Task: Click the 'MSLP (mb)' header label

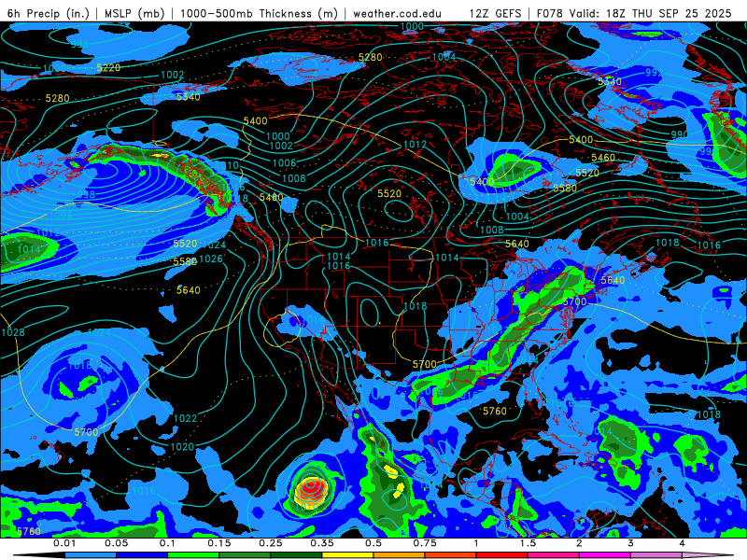Action: click(134, 13)
